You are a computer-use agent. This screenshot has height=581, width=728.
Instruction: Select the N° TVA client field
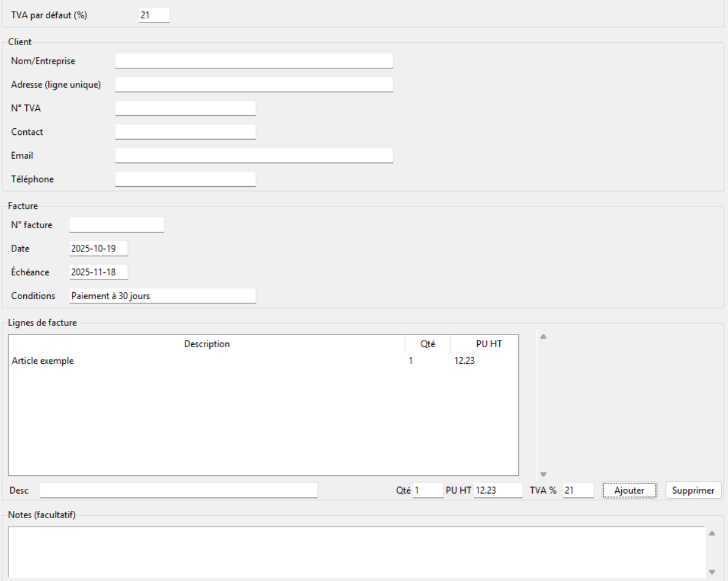tap(186, 108)
